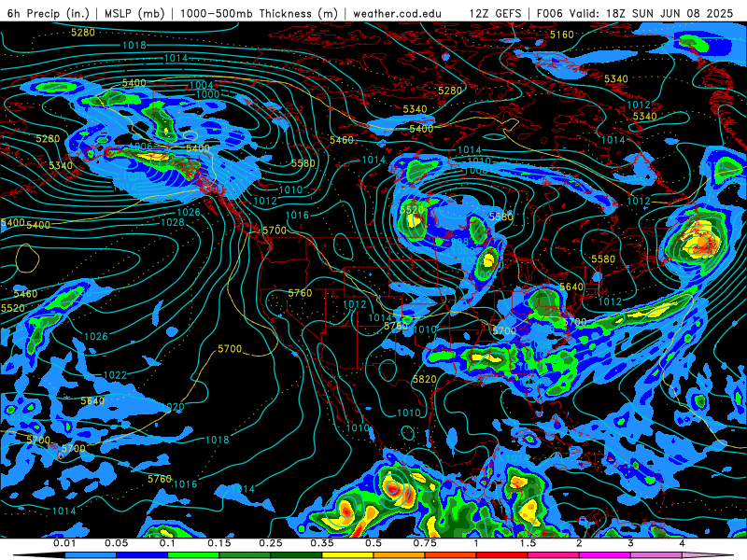Click the 1022 isobar label
Viewport: 747px width, 560px height.
point(115,375)
